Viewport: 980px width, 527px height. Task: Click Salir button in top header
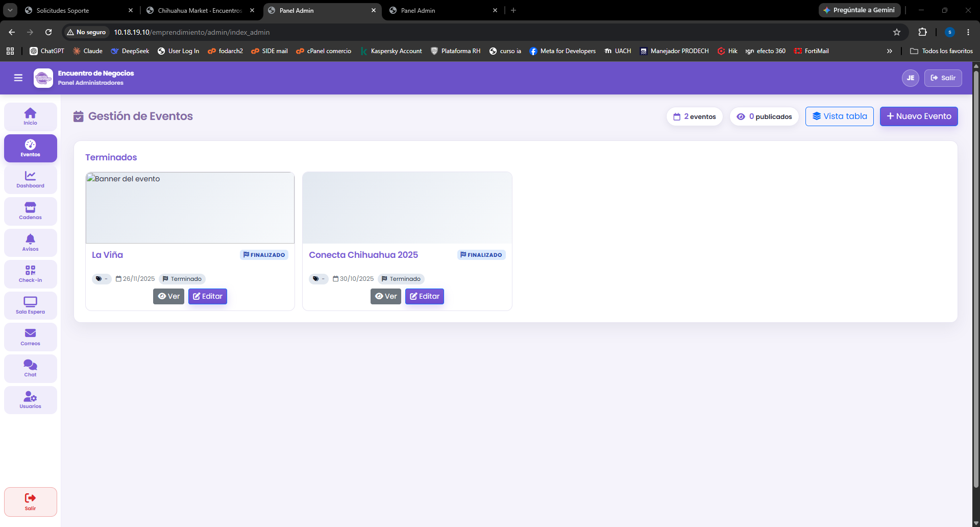(x=943, y=78)
